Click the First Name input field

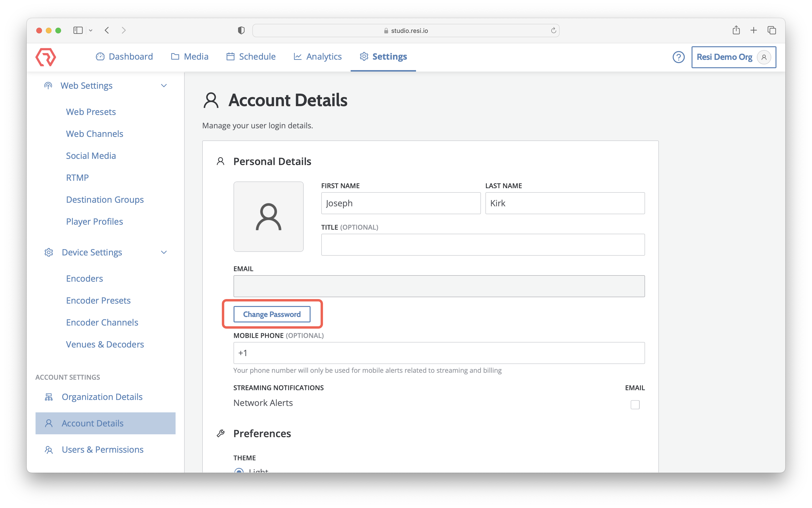coord(401,203)
